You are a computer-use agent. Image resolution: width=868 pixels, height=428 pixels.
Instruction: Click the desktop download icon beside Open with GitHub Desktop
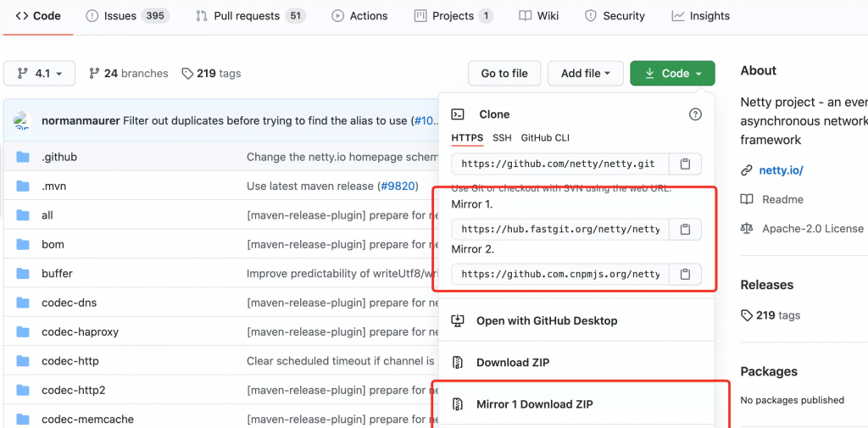point(457,320)
